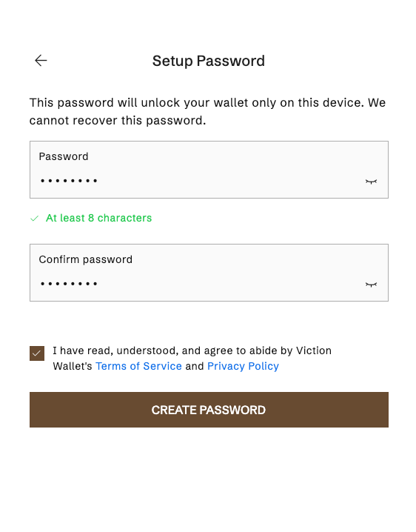This screenshot has height=532, width=416.
Task: Click the 'Password' field label
Action: [x=64, y=156]
